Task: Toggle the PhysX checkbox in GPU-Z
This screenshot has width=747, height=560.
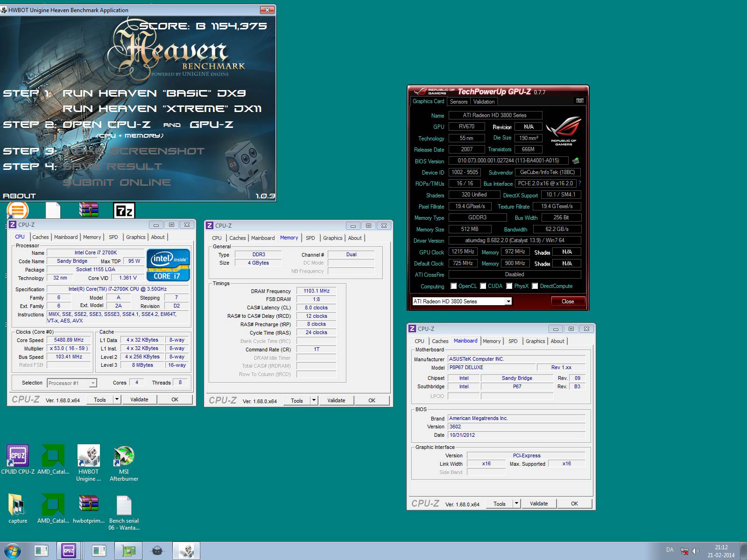Action: click(509, 286)
